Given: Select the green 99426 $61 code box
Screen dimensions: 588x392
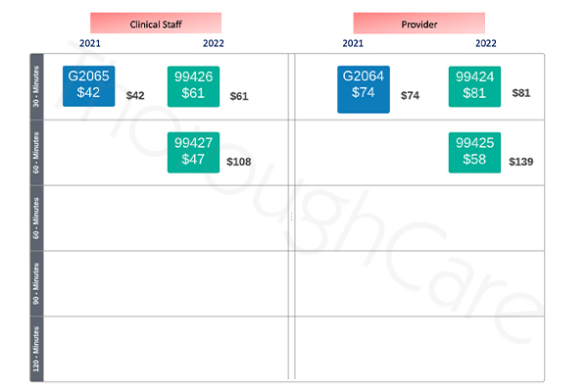Looking at the screenshot, I should tap(193, 86).
